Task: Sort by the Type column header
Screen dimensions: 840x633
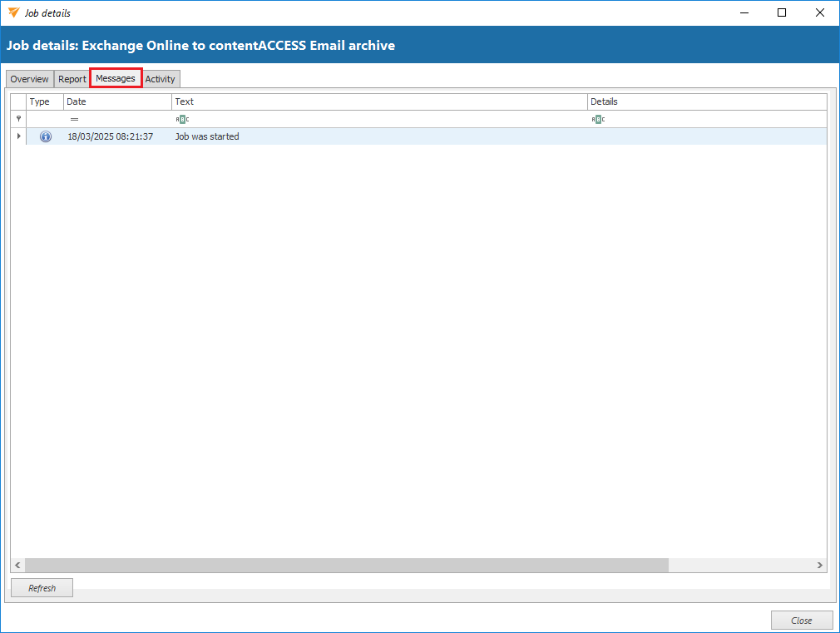Action: (x=45, y=101)
